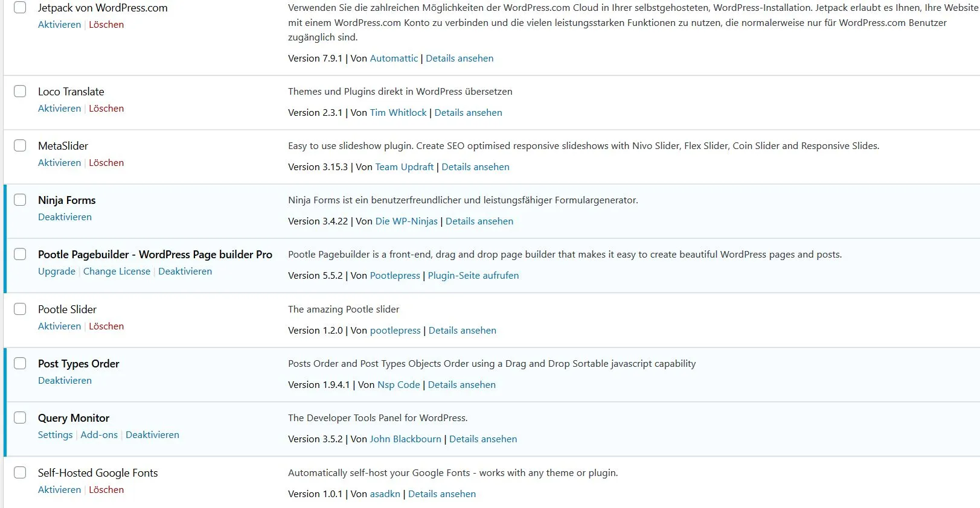View details for Jetpack plugin
Screen dimensions: 980x508
point(460,59)
